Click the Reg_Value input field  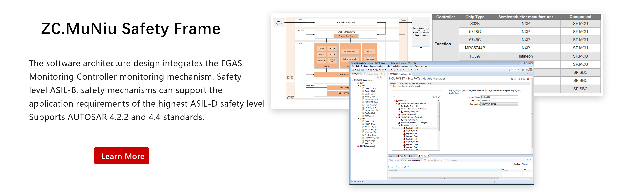(x=499, y=101)
